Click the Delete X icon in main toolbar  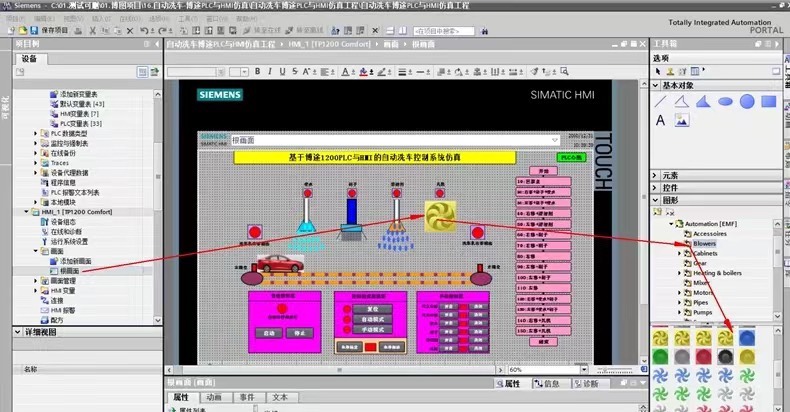[x=130, y=31]
